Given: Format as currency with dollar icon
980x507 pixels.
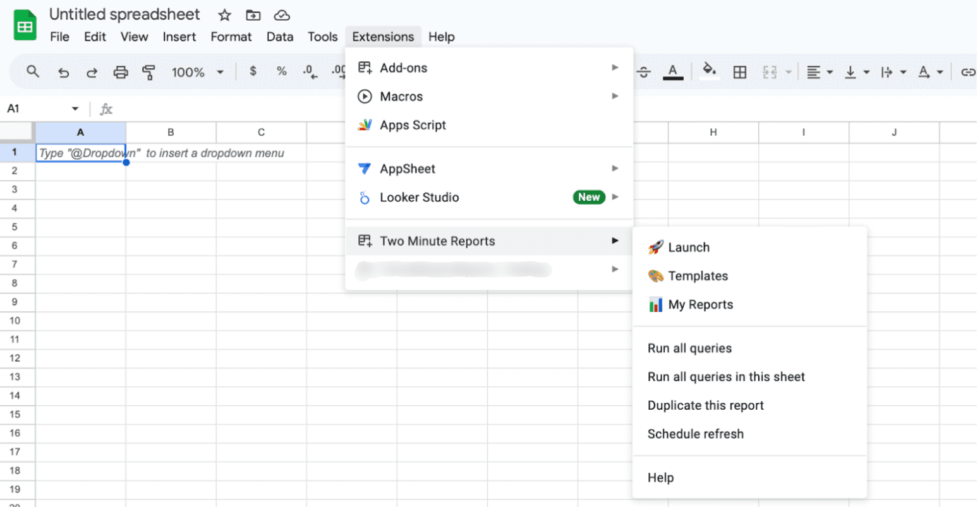Looking at the screenshot, I should point(253,72).
